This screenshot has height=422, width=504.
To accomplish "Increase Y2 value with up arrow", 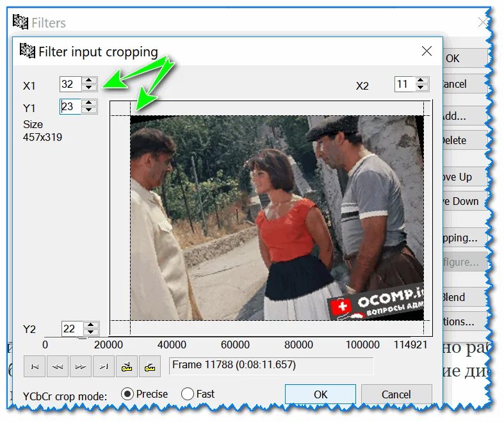I will click(x=91, y=325).
